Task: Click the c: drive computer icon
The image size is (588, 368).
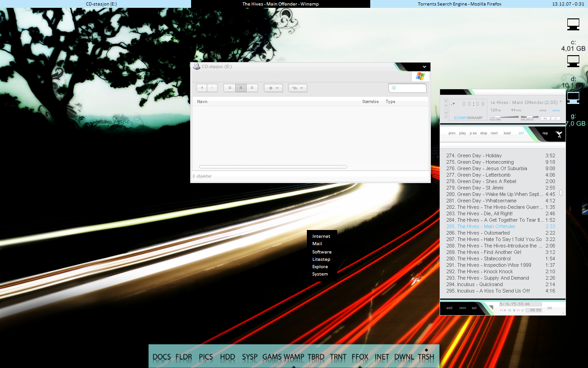Action: click(573, 24)
